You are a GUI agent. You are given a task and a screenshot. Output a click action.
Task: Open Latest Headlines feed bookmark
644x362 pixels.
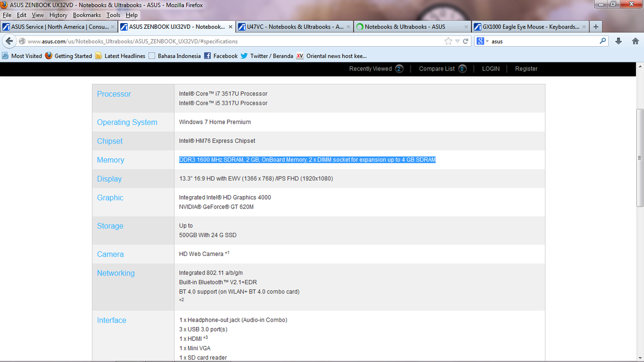pyautogui.click(x=120, y=56)
